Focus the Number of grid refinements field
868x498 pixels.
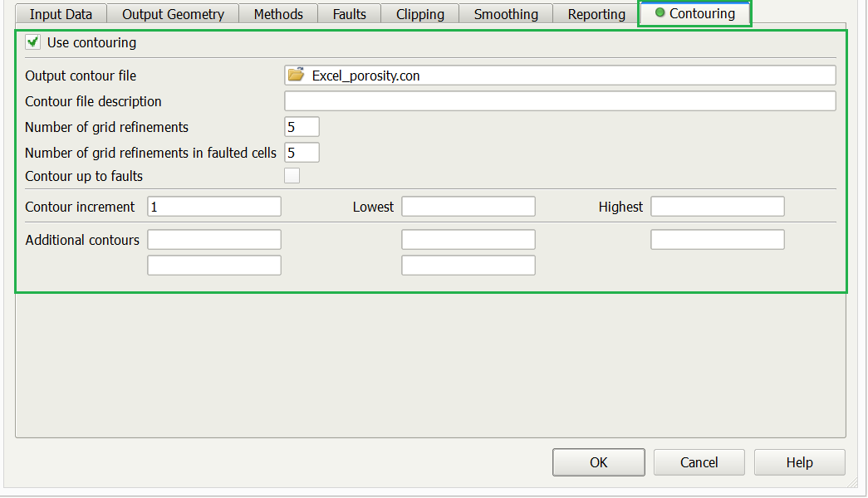[302, 127]
